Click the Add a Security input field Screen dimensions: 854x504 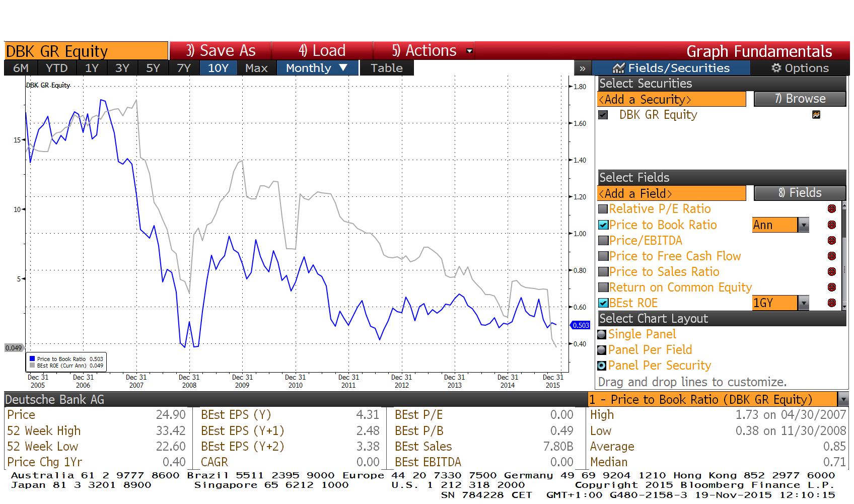point(671,99)
